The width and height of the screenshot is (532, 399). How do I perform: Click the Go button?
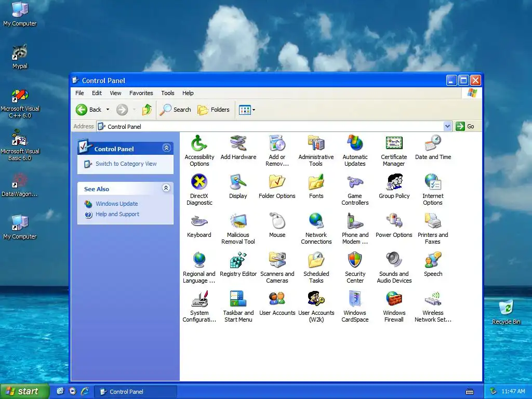465,126
